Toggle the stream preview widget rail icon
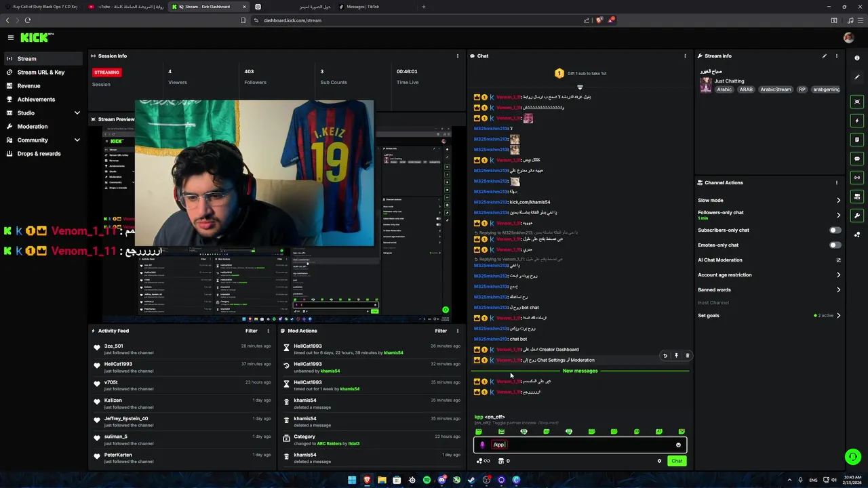Image resolution: width=868 pixels, height=488 pixels. [857, 102]
